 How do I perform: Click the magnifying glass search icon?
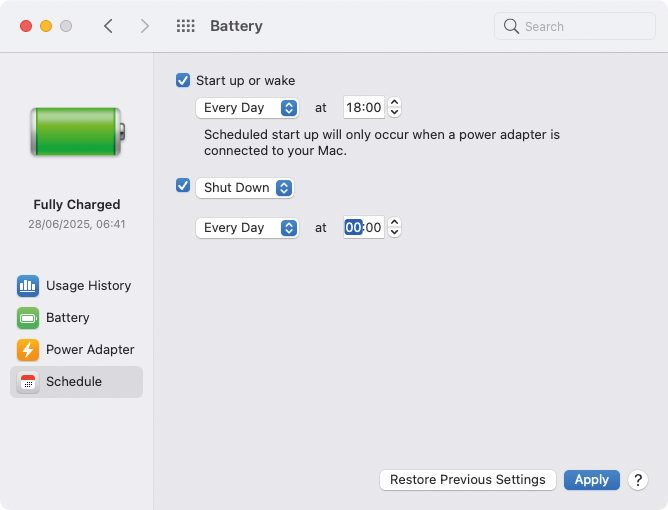(x=511, y=26)
